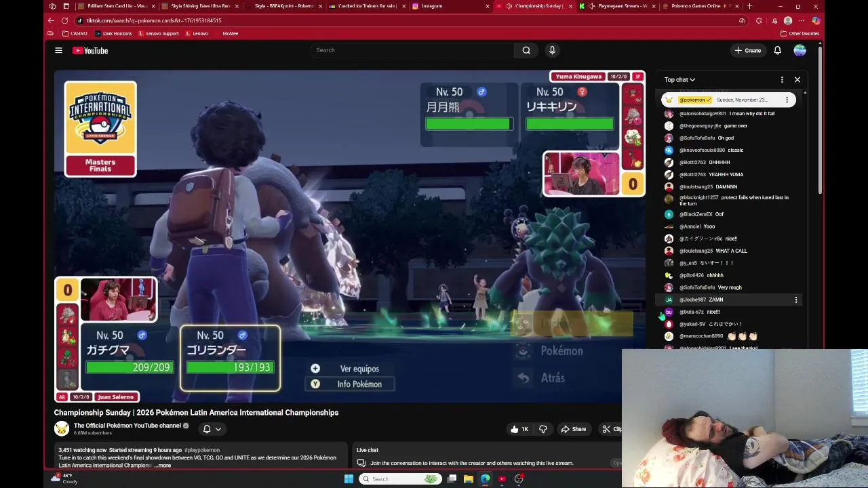Click @alonsohidalgo9301 chat username
Image resolution: width=868 pixels, height=488 pixels.
(x=703, y=114)
